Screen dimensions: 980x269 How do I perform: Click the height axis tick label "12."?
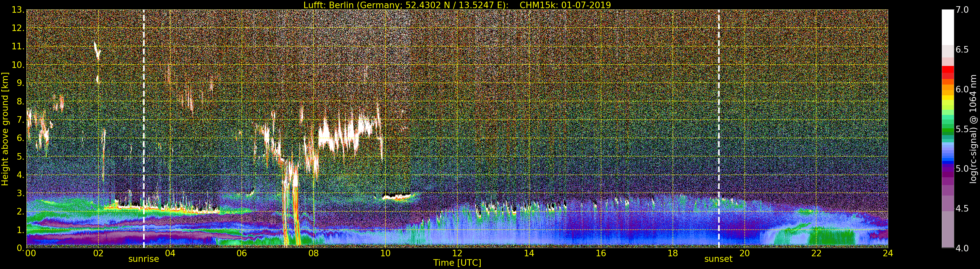click(x=18, y=28)
